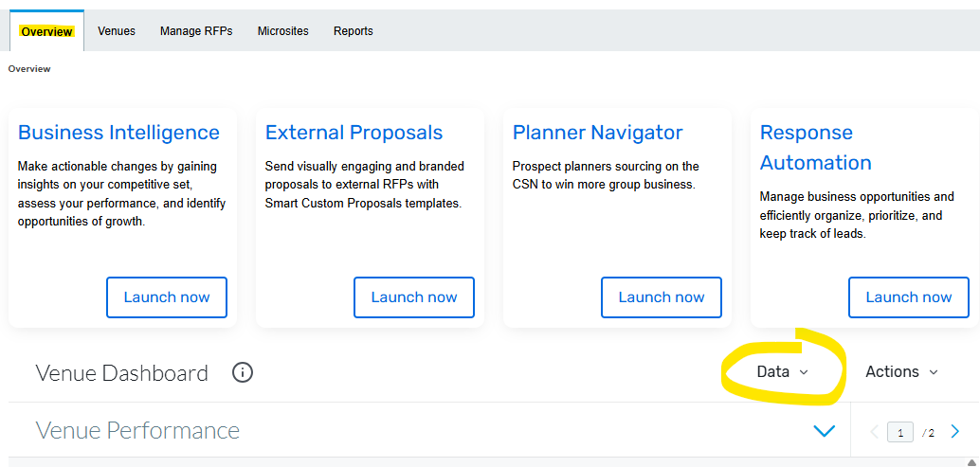This screenshot has height=467, width=980.
Task: Click the Planner Navigator heading link
Action: point(597,133)
